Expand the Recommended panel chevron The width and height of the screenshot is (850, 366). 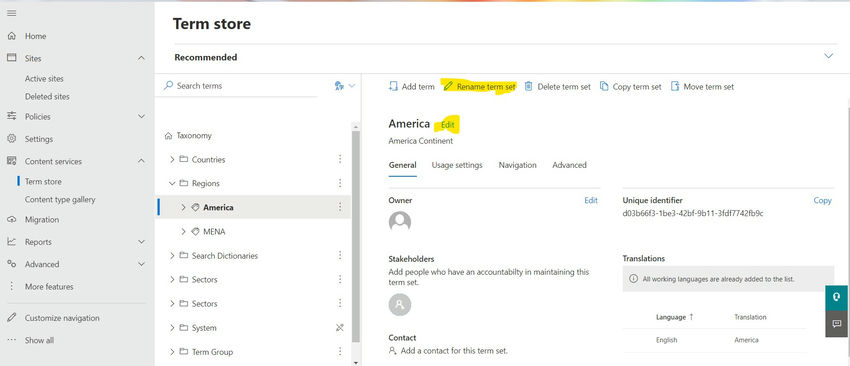click(x=828, y=56)
